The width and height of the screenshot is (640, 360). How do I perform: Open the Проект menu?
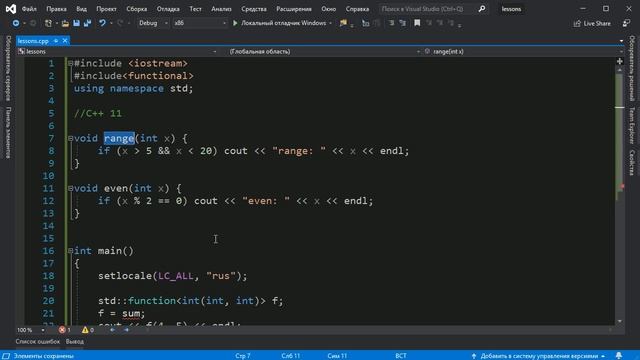click(106, 9)
